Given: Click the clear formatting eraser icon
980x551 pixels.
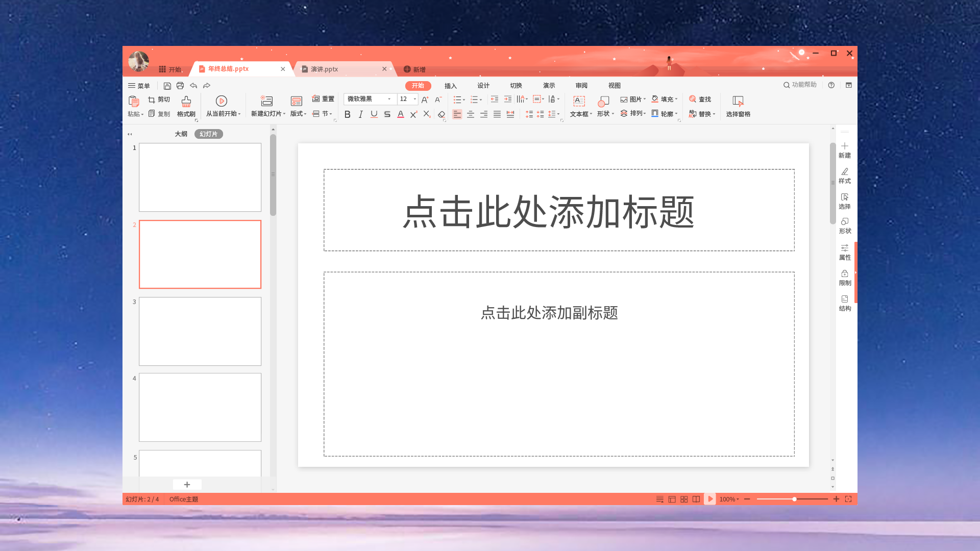Looking at the screenshot, I should (x=442, y=114).
